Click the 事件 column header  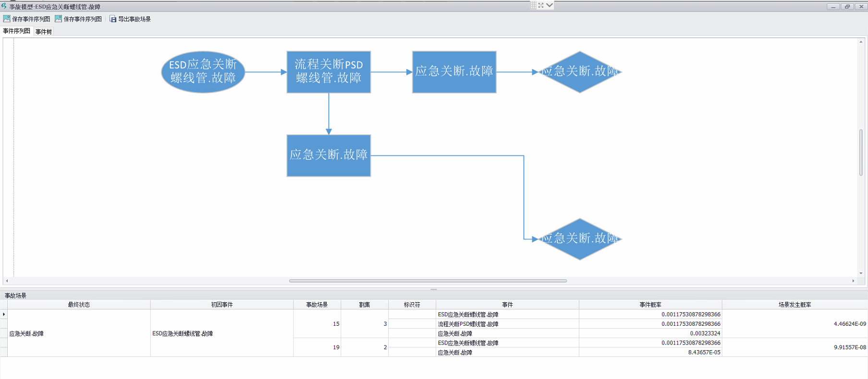coord(507,305)
